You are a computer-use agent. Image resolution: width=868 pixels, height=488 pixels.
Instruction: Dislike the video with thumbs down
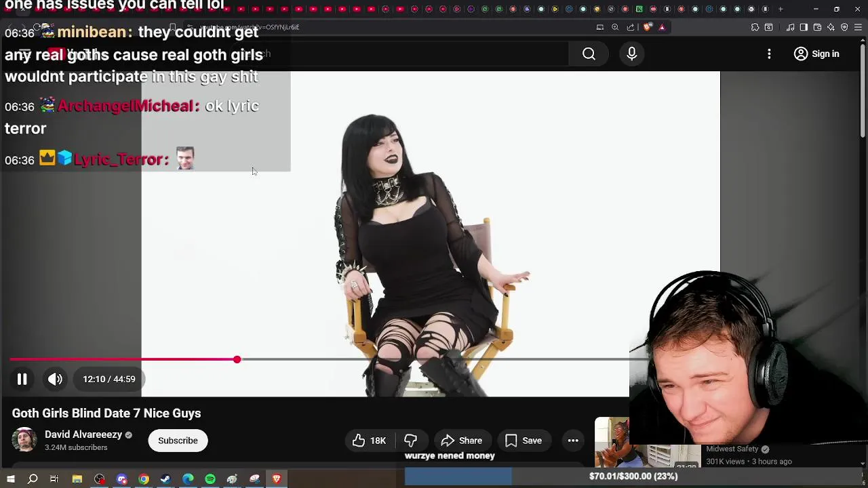(x=410, y=441)
